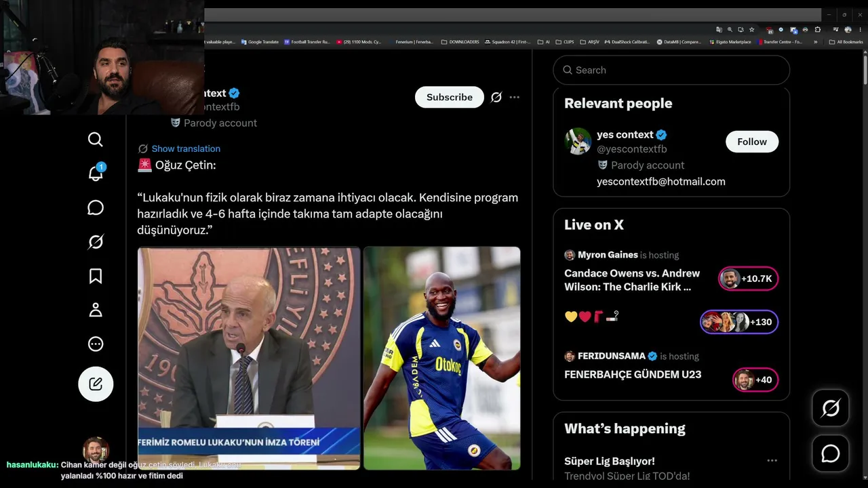Open Grok icon in left sidebar
The height and width of the screenshot is (488, 868).
pos(96,242)
